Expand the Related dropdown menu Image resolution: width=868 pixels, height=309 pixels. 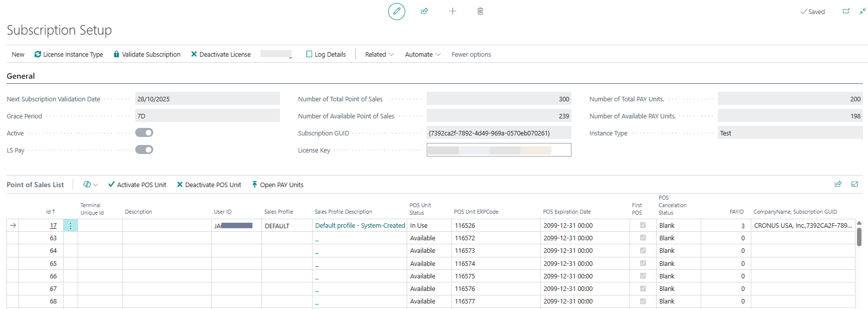coord(379,54)
